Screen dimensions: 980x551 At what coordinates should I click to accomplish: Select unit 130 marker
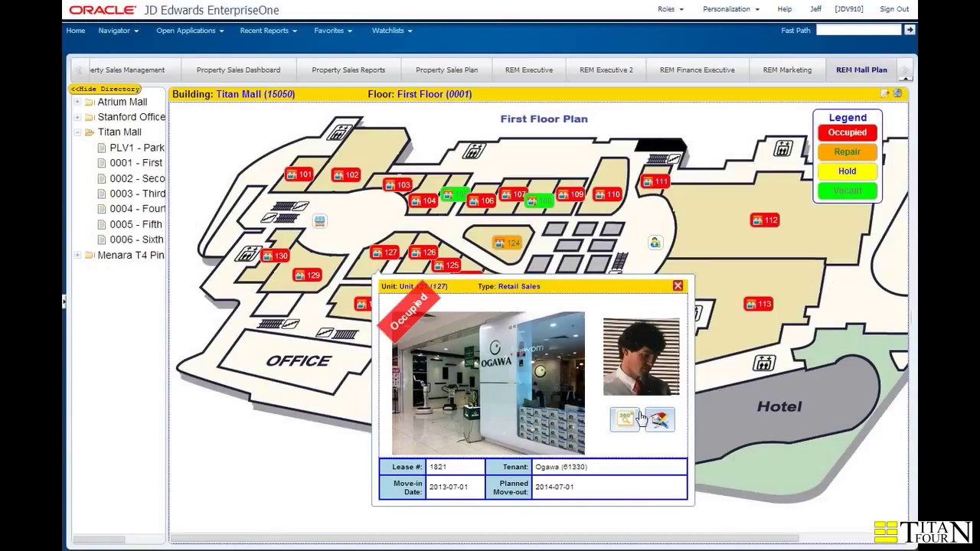[275, 256]
